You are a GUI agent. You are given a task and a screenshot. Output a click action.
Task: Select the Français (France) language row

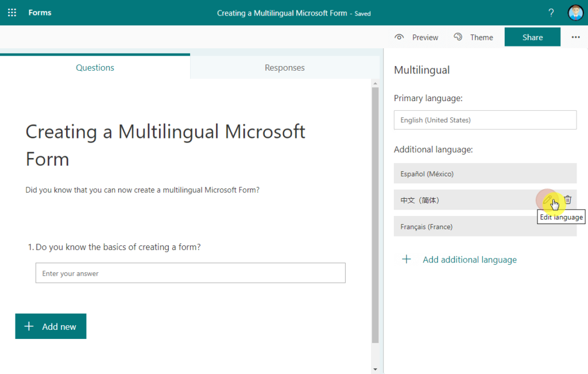pyautogui.click(x=485, y=226)
